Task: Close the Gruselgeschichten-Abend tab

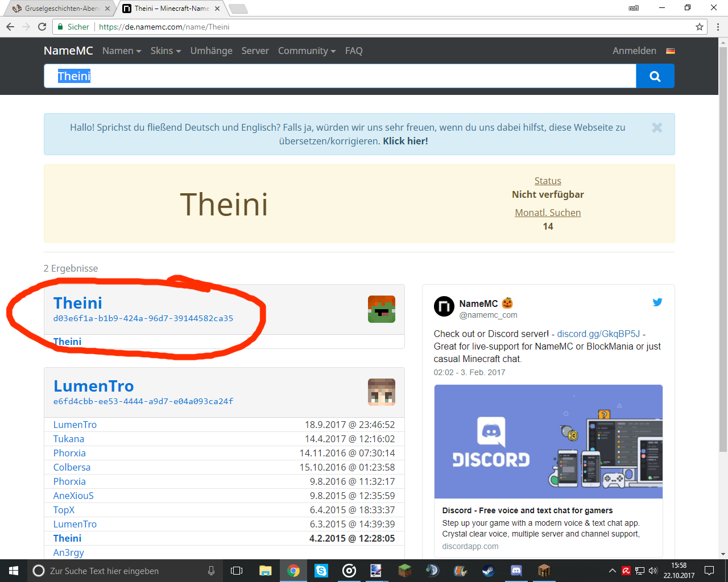Action: (107, 9)
